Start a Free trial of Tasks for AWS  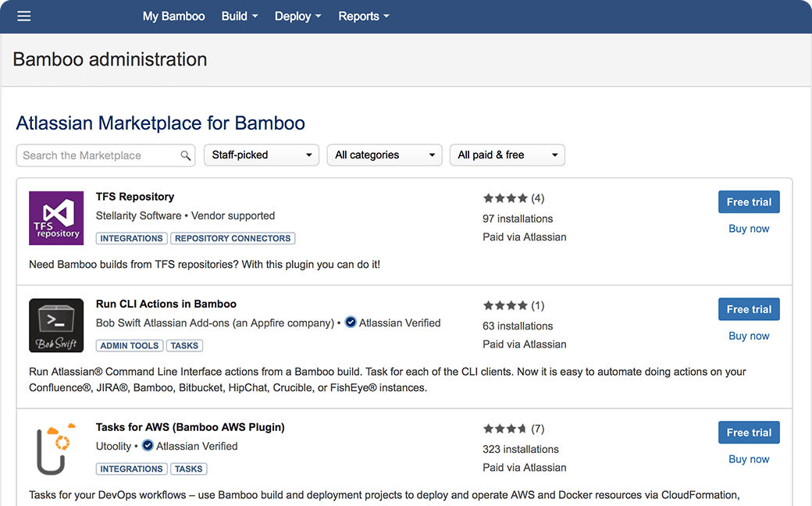749,432
